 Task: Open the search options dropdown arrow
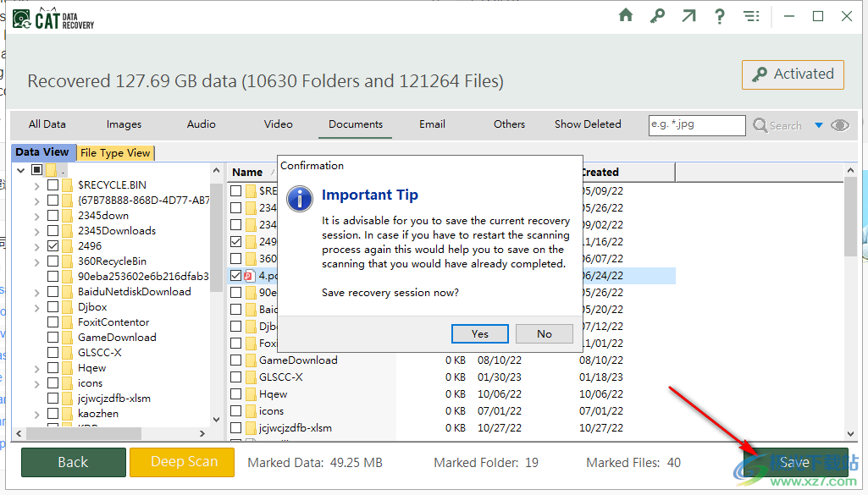[x=819, y=125]
